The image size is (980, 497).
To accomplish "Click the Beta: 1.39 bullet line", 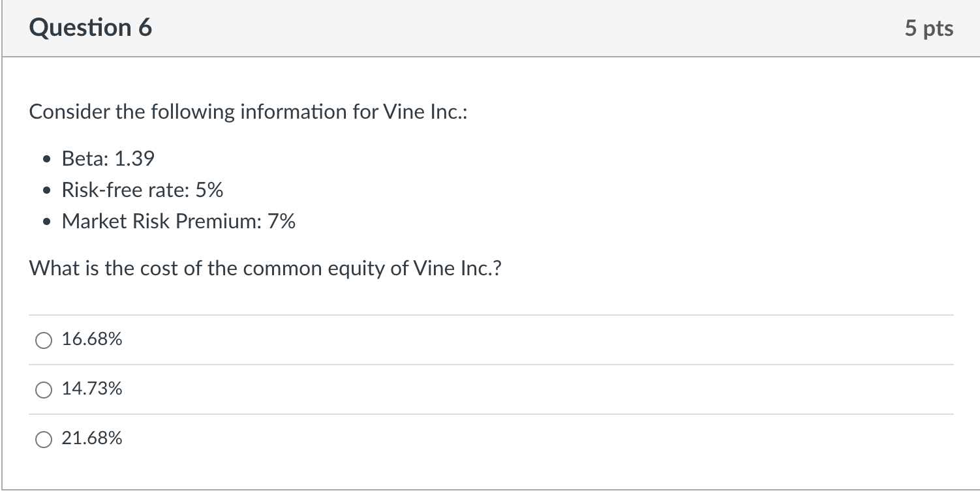I will click(108, 158).
